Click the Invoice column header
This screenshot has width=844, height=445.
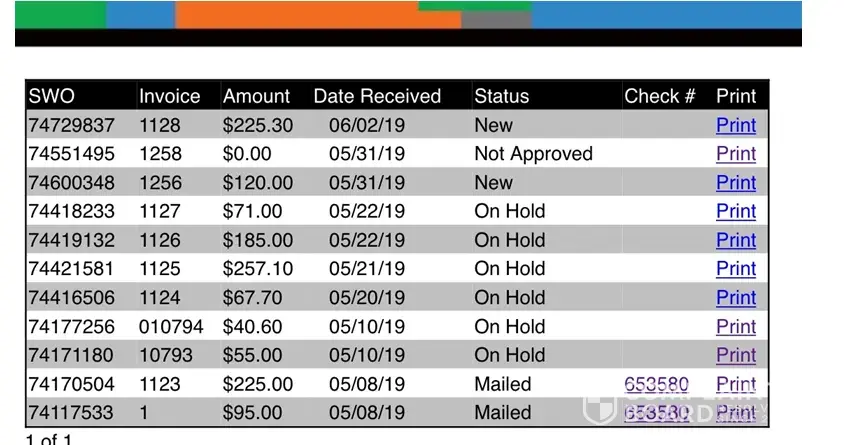169,97
